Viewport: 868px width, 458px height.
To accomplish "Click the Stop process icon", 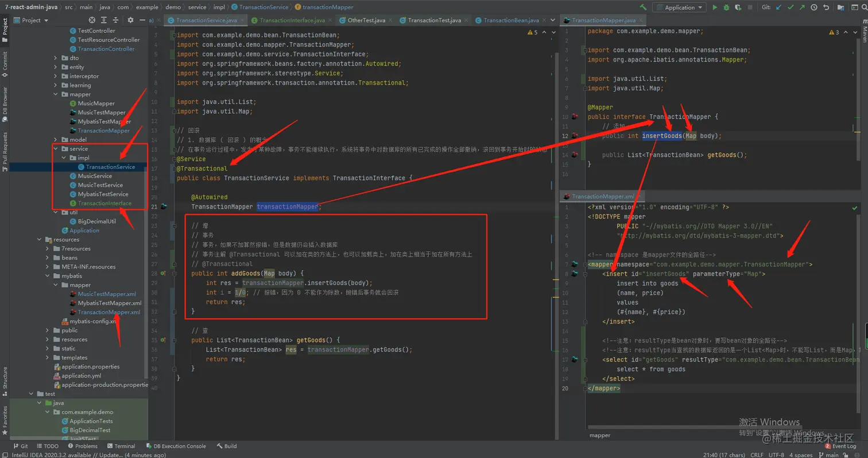I will (x=750, y=7).
